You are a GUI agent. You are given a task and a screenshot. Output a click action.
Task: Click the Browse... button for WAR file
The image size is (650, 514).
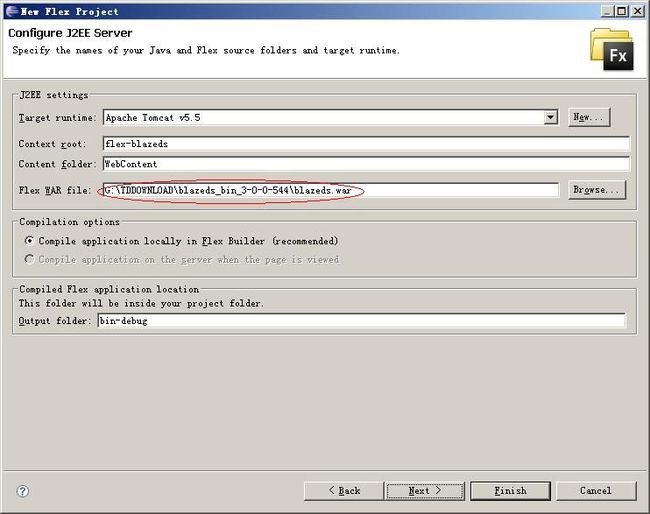pyautogui.click(x=597, y=190)
